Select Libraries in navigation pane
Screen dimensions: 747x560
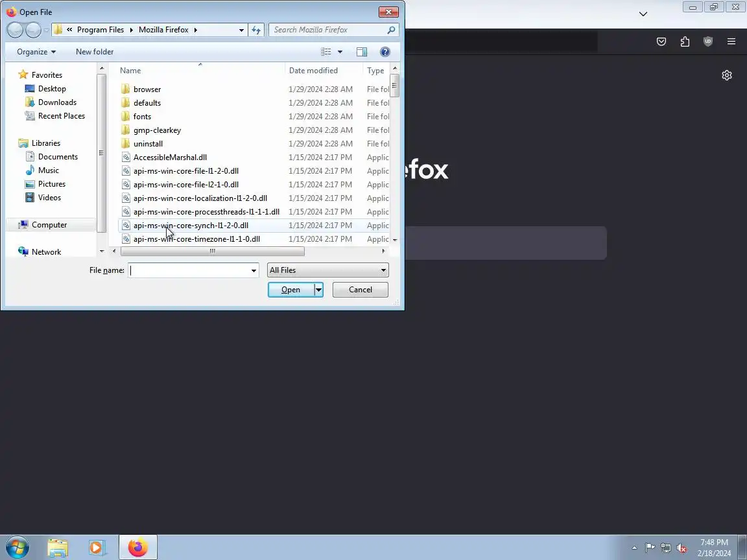point(46,143)
